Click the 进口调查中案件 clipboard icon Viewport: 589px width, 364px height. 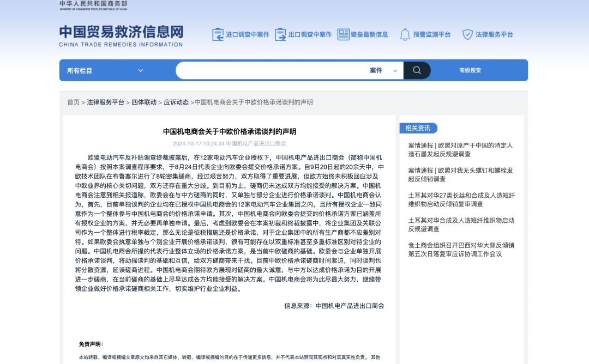tap(218, 34)
